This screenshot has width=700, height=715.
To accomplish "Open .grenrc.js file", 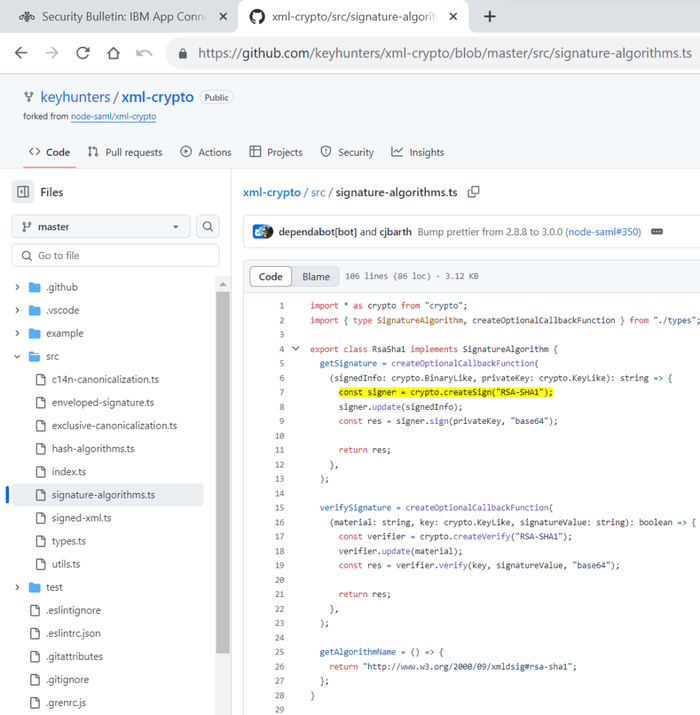I will [66, 703].
